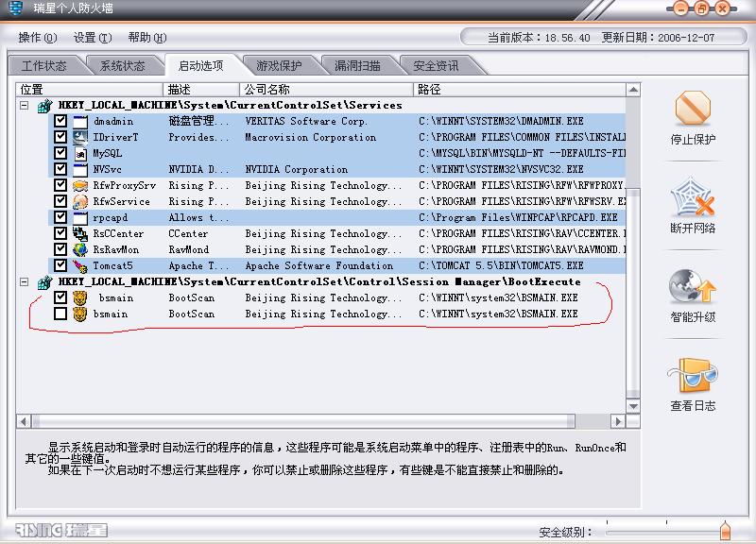Click VERITAS Software Corp. company cell
The width and height of the screenshot is (756, 544).
[x=306, y=122]
